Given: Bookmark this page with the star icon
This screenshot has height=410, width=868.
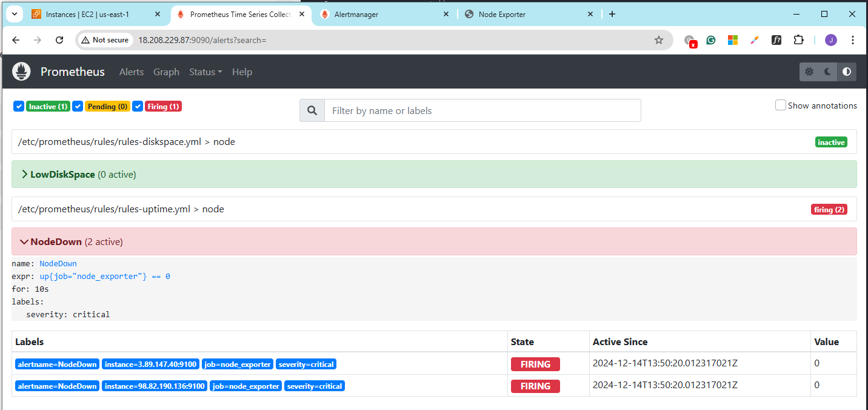Looking at the screenshot, I should (x=659, y=40).
